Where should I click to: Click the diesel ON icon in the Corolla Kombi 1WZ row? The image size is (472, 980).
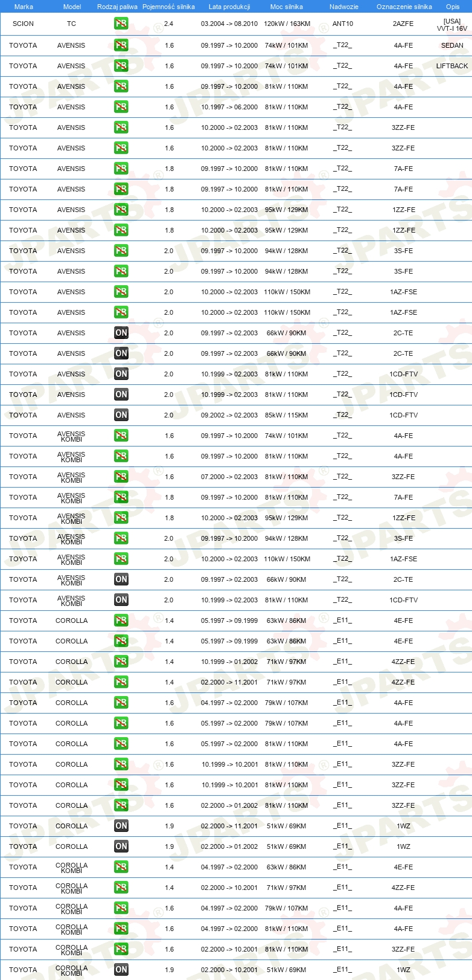click(121, 970)
